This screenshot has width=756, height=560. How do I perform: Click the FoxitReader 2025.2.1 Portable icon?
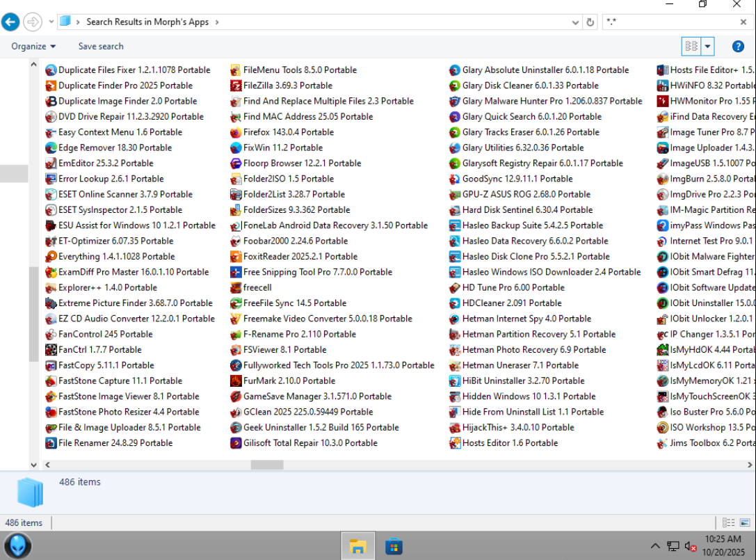(236, 257)
